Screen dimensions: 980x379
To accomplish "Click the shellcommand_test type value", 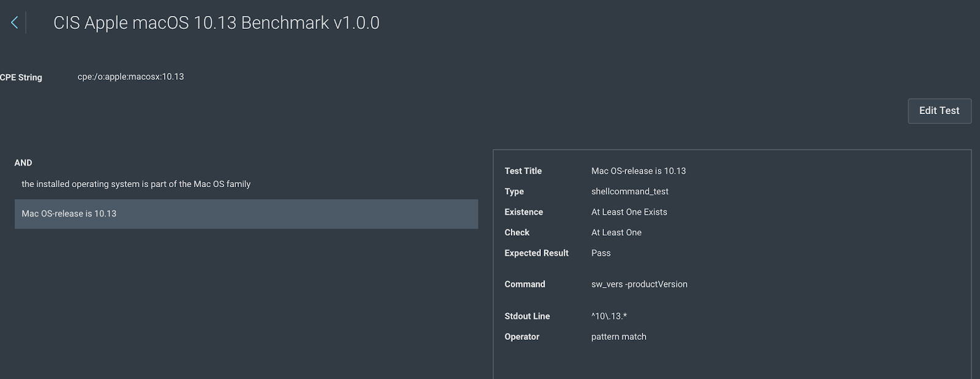I will [630, 191].
